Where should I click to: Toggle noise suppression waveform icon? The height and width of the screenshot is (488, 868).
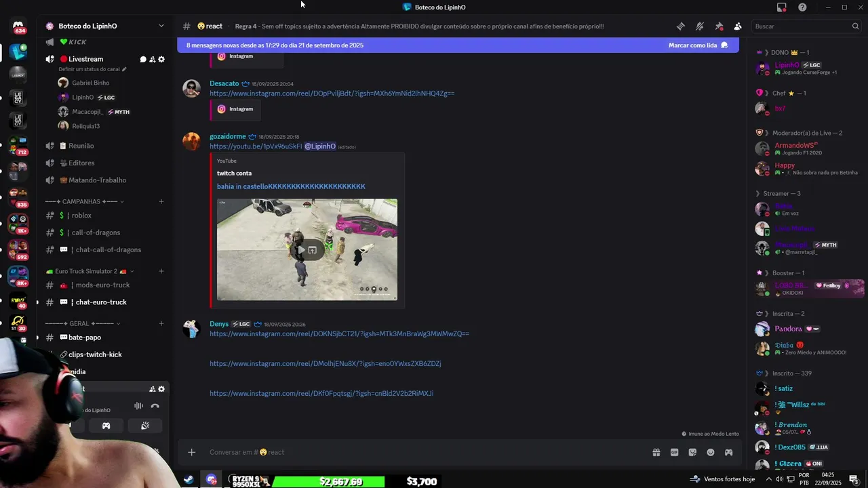[x=138, y=406]
